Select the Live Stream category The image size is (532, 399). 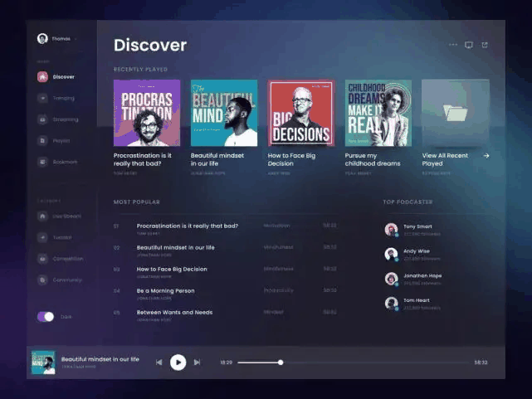(x=42, y=216)
